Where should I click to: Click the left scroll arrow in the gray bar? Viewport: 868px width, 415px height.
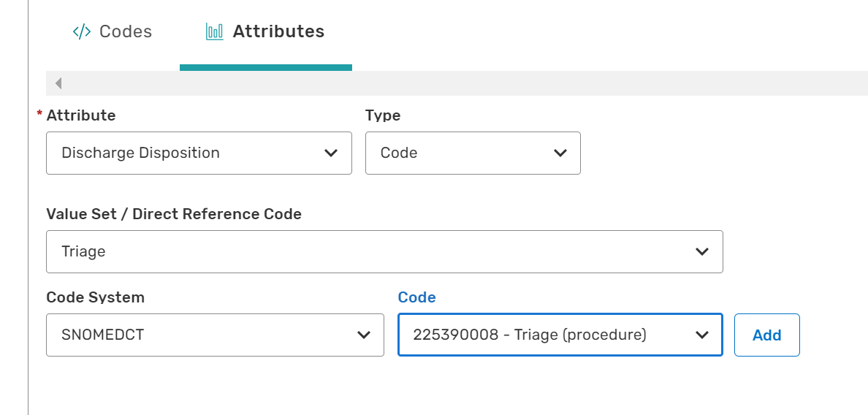[58, 83]
